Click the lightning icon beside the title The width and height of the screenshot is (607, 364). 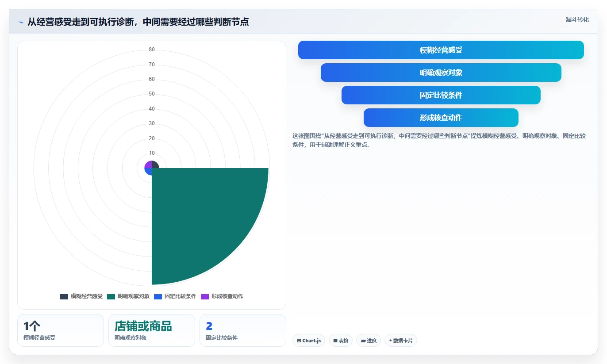click(x=21, y=22)
